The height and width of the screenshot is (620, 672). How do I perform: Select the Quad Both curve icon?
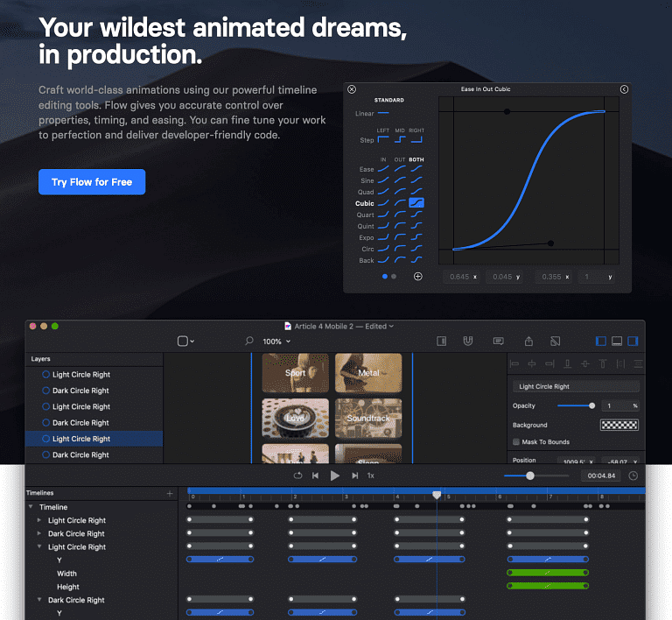pyautogui.click(x=416, y=192)
